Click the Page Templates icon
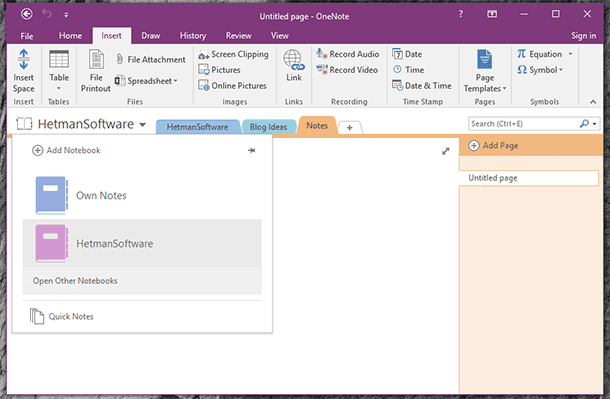The height and width of the screenshot is (399, 610). coord(485,60)
